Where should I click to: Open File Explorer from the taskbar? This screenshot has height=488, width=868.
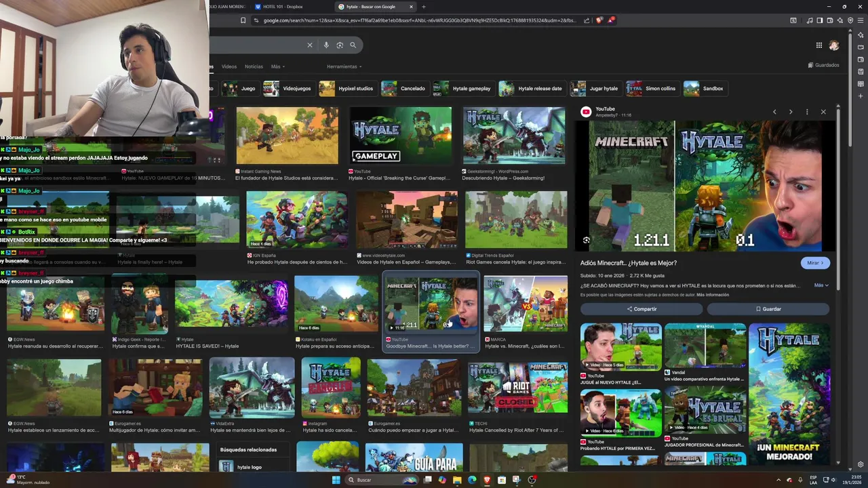click(x=457, y=480)
